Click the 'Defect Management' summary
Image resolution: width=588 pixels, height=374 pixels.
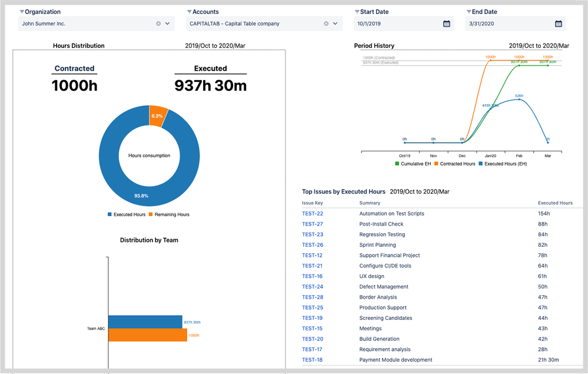coord(384,287)
